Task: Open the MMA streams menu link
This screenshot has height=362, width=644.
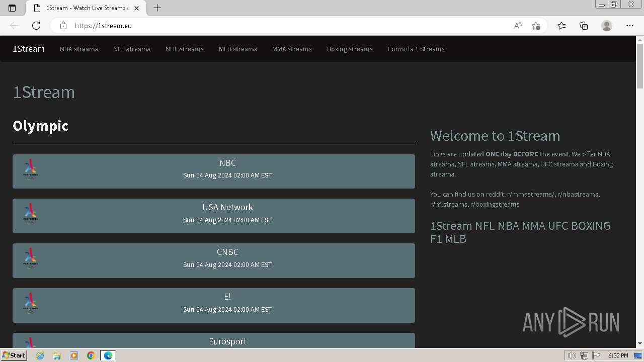Action: [292, 49]
